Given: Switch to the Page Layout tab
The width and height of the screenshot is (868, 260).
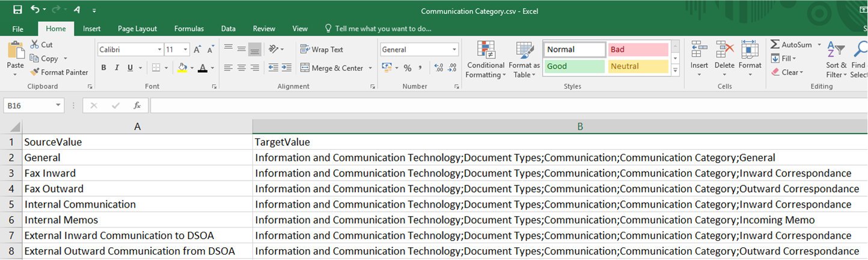Looking at the screenshot, I should 138,28.
